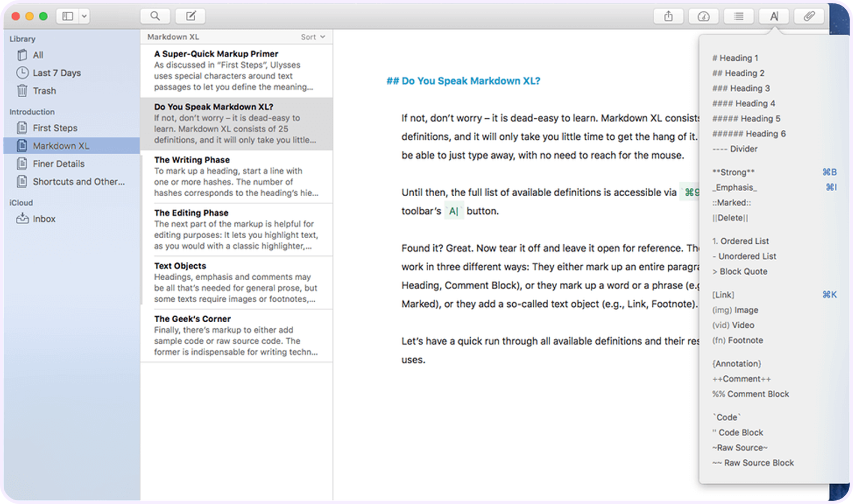Add an Annotation from markup menu
Image resolution: width=853 pixels, height=504 pixels.
point(737,364)
